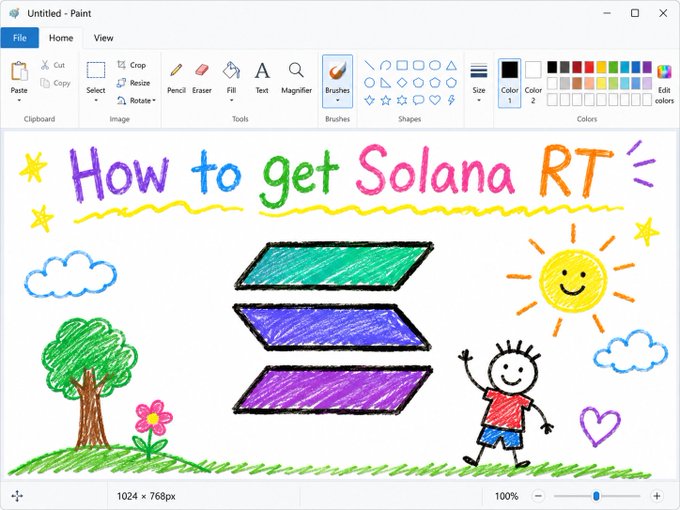680x510 pixels.
Task: Pick the purple color swatch
Action: click(647, 67)
